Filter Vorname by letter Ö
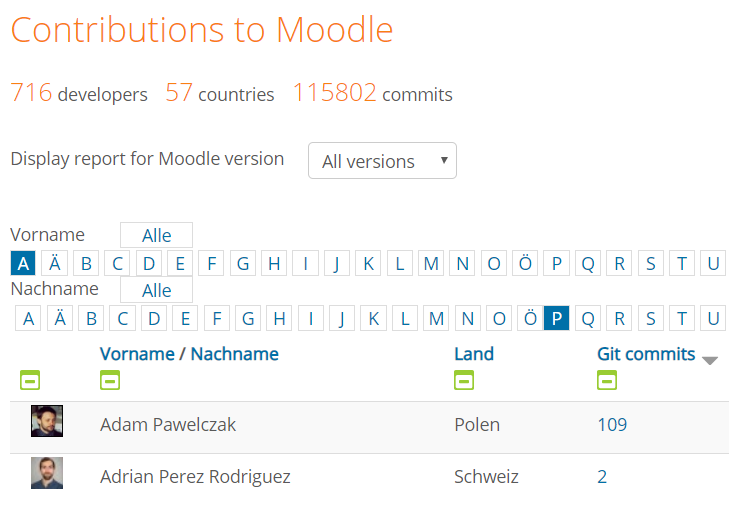The image size is (729, 509). 525,264
